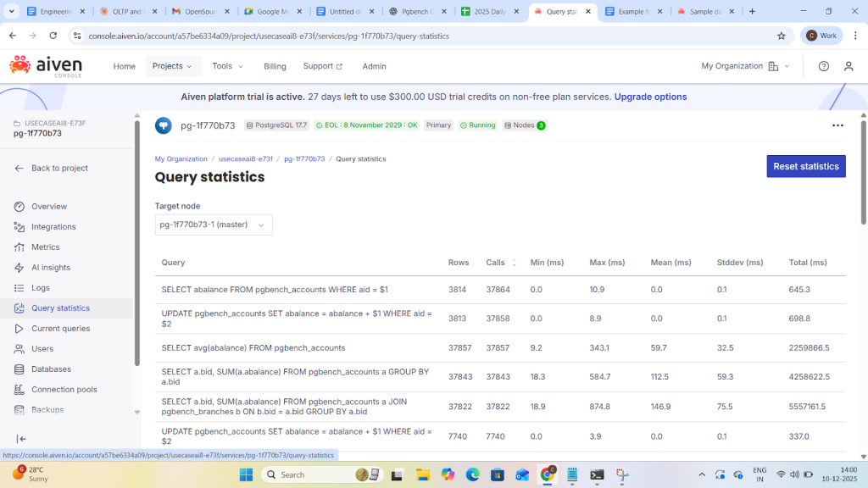Click the Windows Start button
The height and width of the screenshot is (488, 868).
coord(245,474)
